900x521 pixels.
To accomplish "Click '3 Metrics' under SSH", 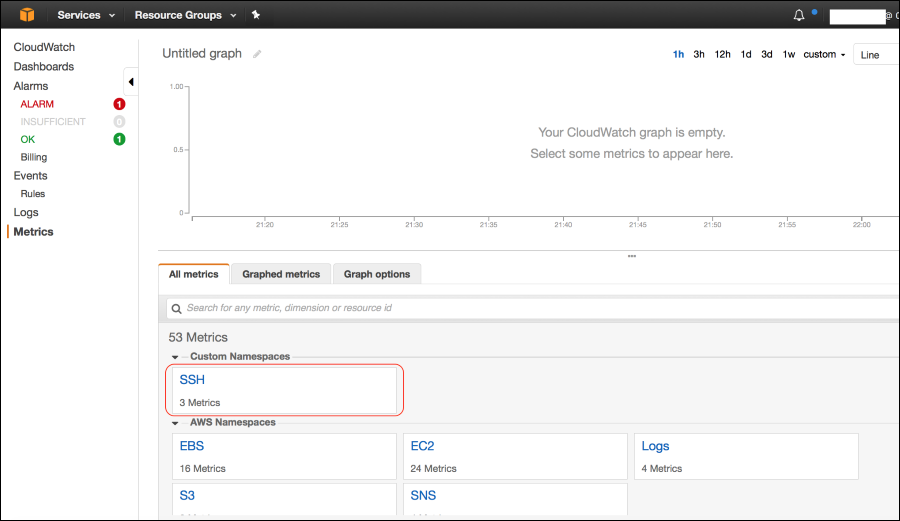I will 200,403.
